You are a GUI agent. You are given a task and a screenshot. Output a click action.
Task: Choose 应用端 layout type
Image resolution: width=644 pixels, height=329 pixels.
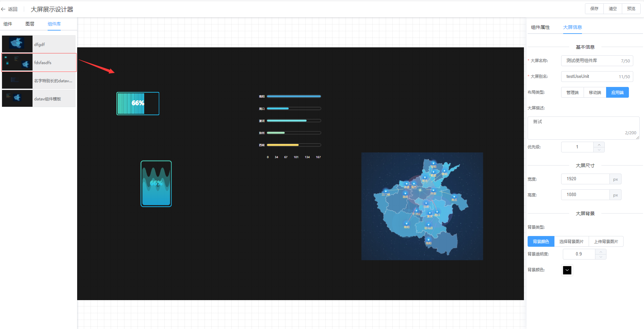click(x=618, y=92)
